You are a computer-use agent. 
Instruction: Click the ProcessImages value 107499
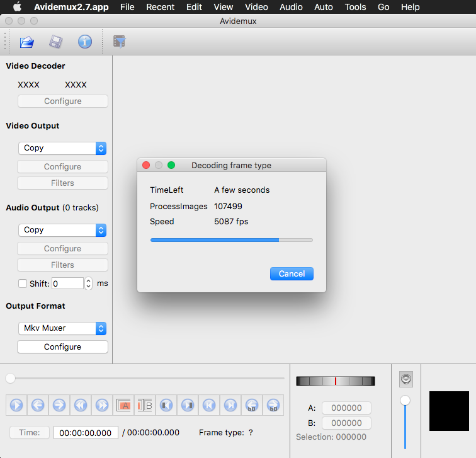228,206
